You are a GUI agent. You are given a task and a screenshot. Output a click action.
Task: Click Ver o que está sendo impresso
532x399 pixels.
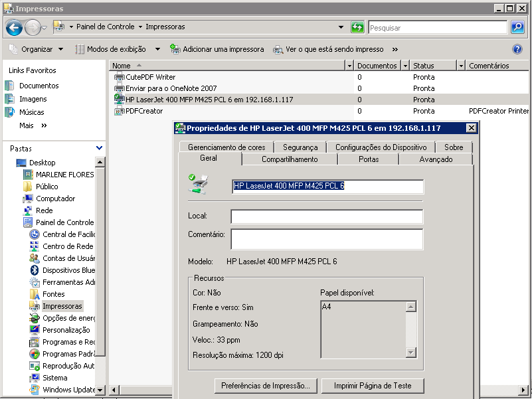click(x=328, y=49)
